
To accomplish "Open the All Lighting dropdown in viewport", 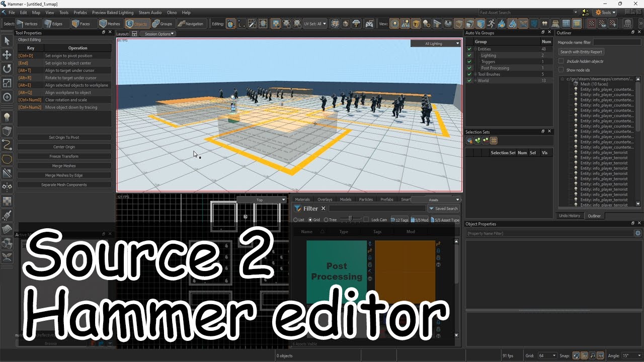I will point(436,44).
